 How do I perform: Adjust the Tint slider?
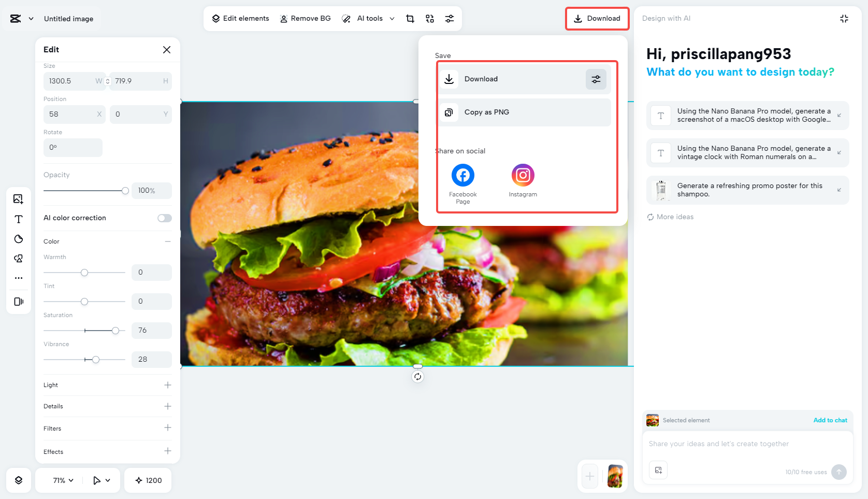(84, 302)
